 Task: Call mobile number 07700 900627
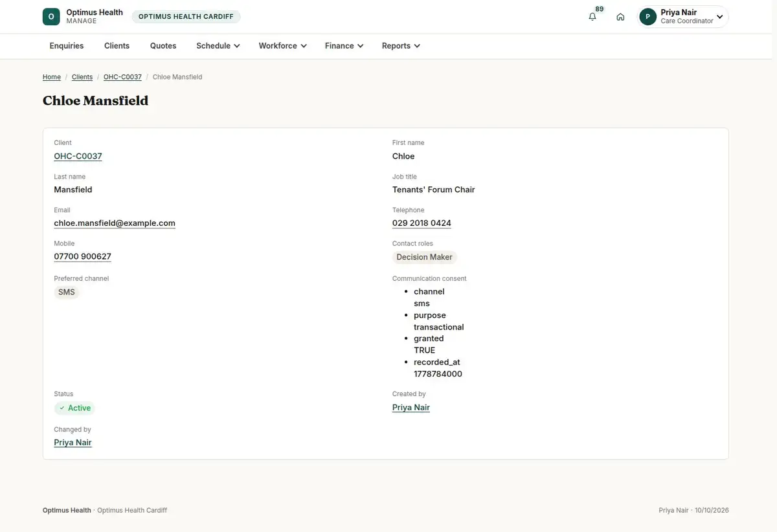[82, 257]
